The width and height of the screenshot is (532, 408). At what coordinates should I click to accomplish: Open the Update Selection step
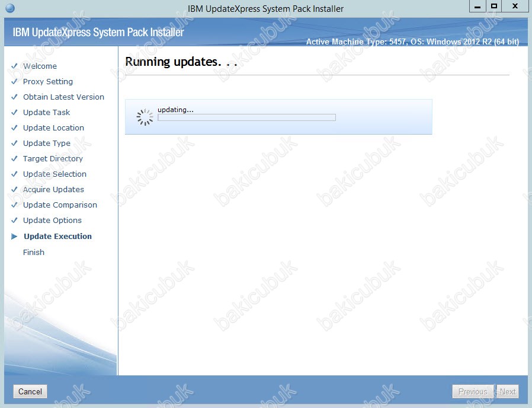click(x=55, y=174)
